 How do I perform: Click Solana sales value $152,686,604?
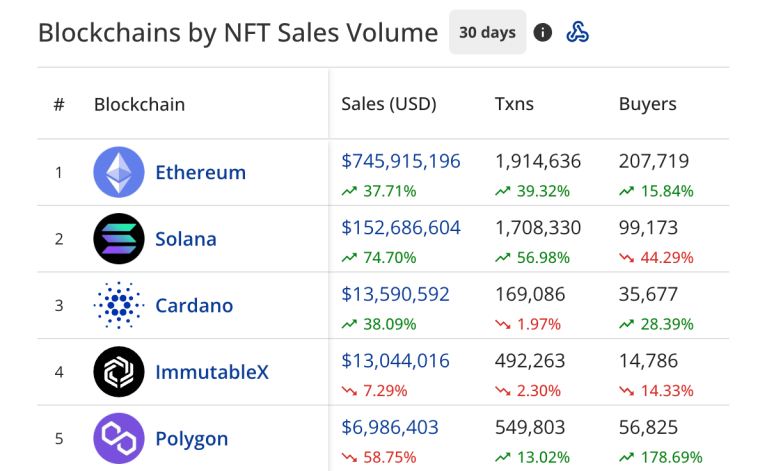pos(401,228)
